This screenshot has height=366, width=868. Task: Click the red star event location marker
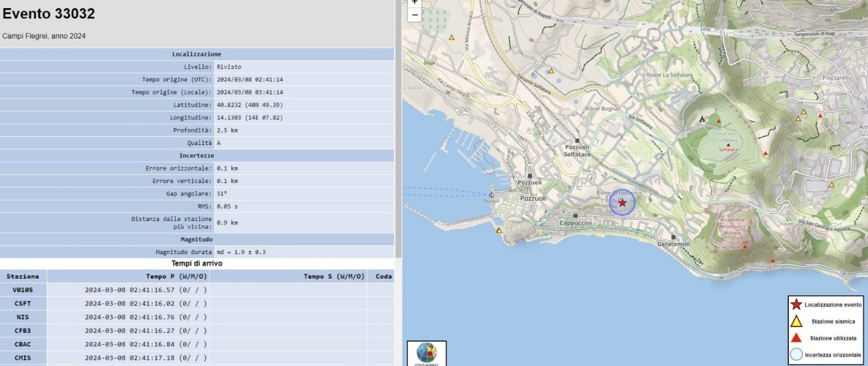622,203
